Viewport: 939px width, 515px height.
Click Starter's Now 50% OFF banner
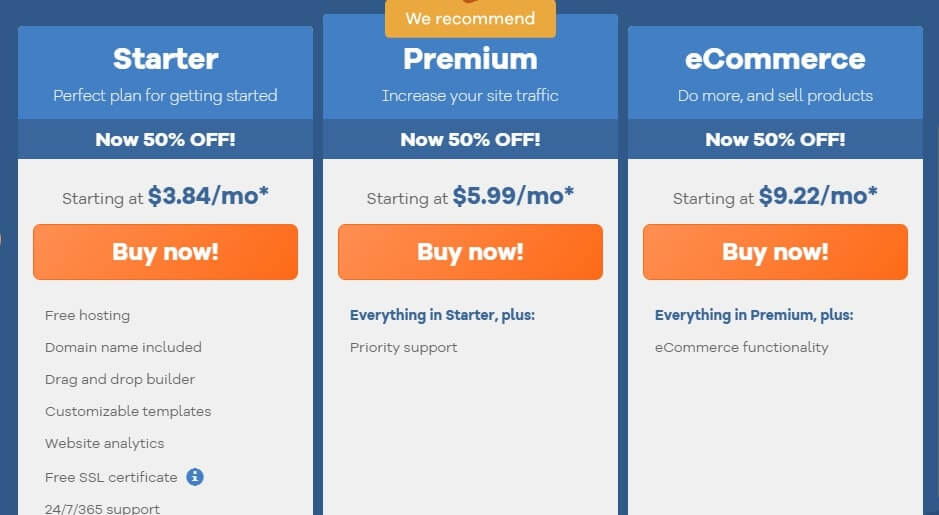pos(165,139)
